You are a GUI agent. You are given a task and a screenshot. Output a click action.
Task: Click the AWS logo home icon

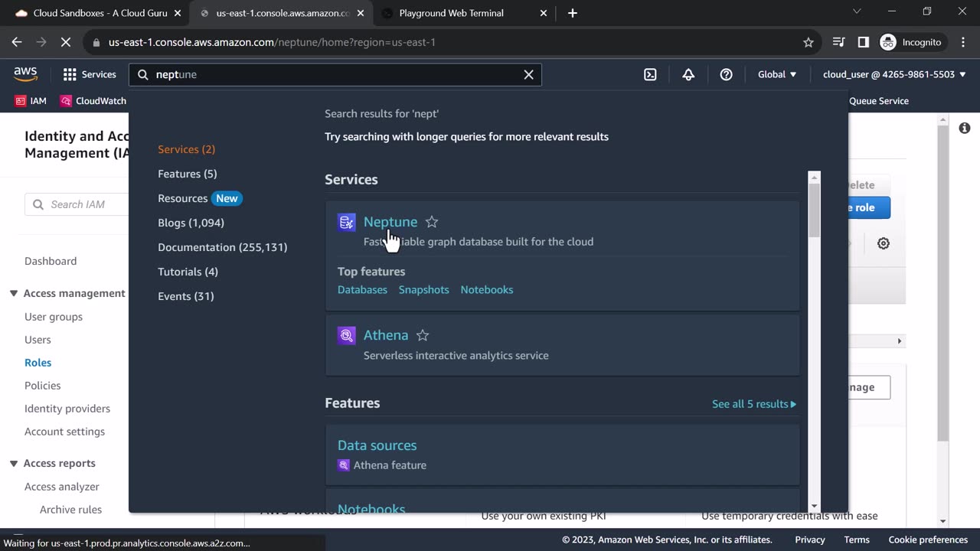25,74
